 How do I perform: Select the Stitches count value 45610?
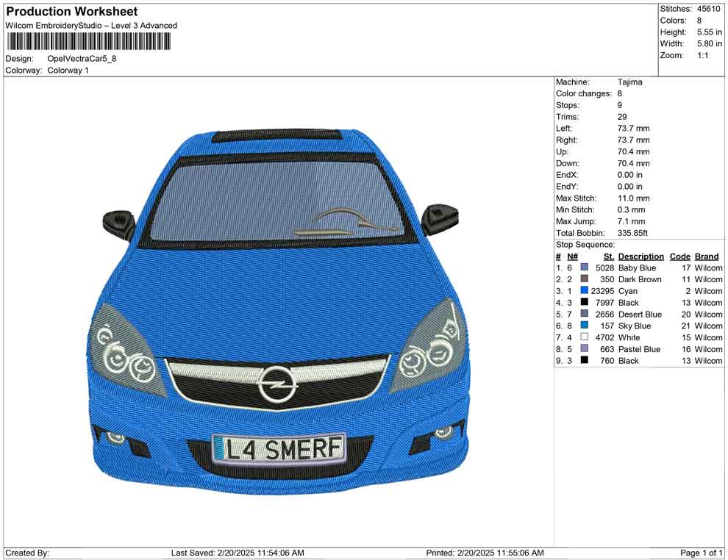(x=709, y=9)
